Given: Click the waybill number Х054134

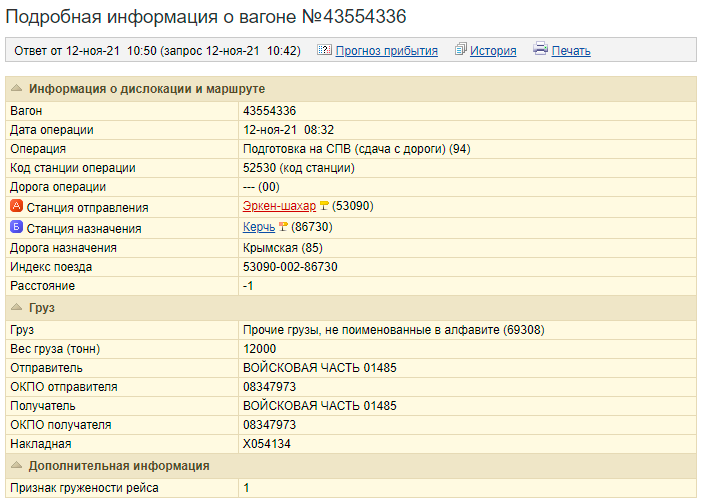Looking at the screenshot, I should click(267, 443).
